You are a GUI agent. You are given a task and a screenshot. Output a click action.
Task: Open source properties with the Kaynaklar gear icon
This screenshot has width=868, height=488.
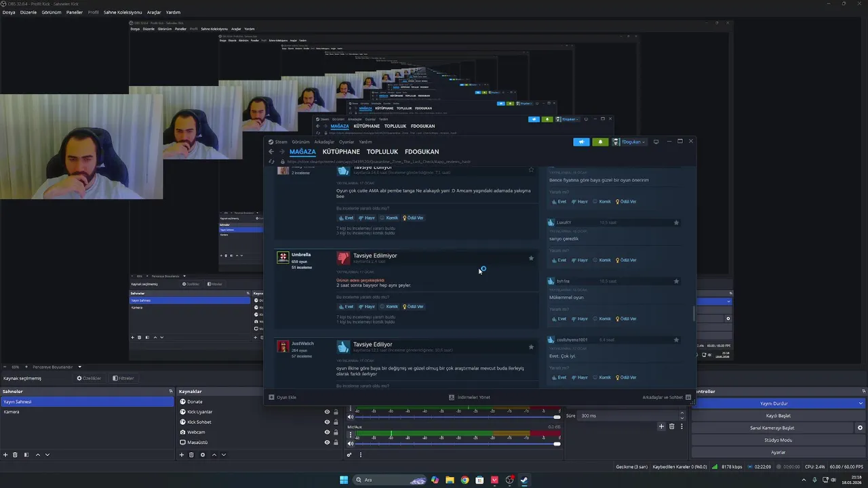click(x=202, y=455)
